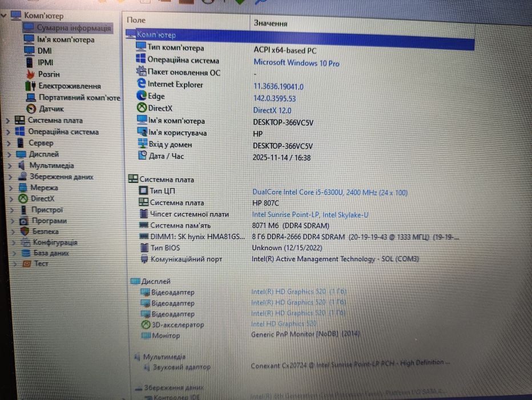Open the Microsoft Windows 10 Pro link
This screenshot has height=400, width=532.
pyautogui.click(x=296, y=63)
